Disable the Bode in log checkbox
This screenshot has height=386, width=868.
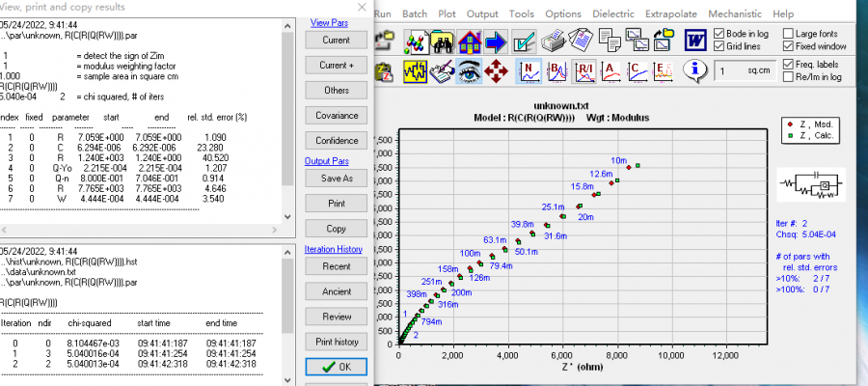pyautogui.click(x=719, y=34)
